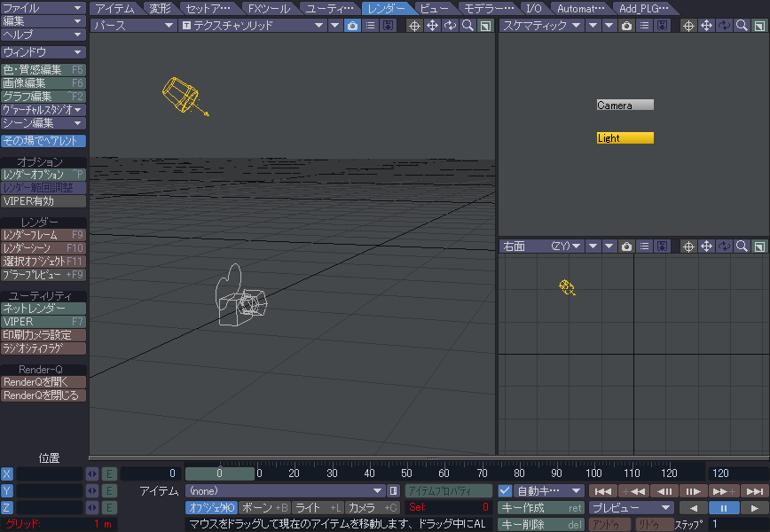This screenshot has height=532, width=770.
Task: Click camera snapshot icon in 右面 viewport
Action: tap(626, 246)
